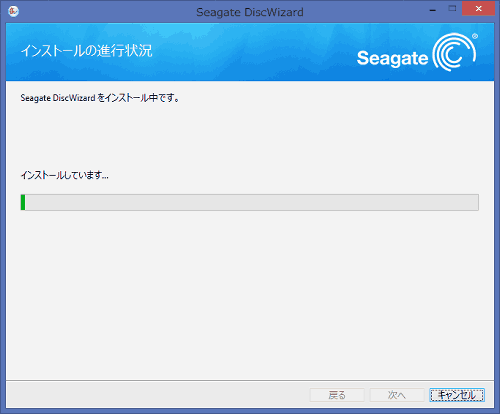Click the Seagate logo in the banner
Screen dimensions: 500x414
click(x=417, y=53)
